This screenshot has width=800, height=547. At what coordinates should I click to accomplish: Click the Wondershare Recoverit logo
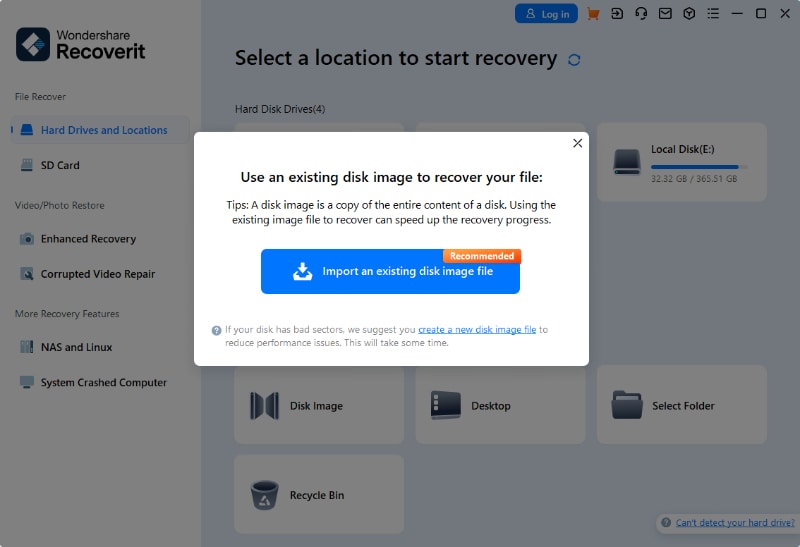coord(81,44)
